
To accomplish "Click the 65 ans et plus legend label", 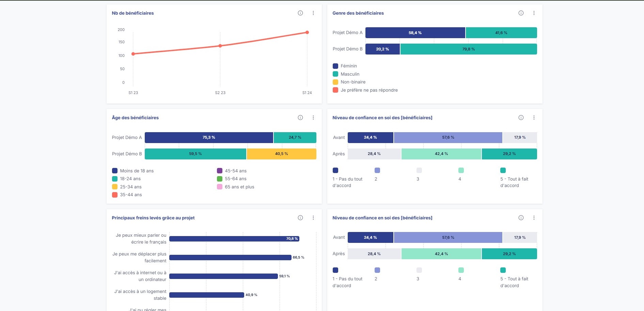I will [239, 187].
